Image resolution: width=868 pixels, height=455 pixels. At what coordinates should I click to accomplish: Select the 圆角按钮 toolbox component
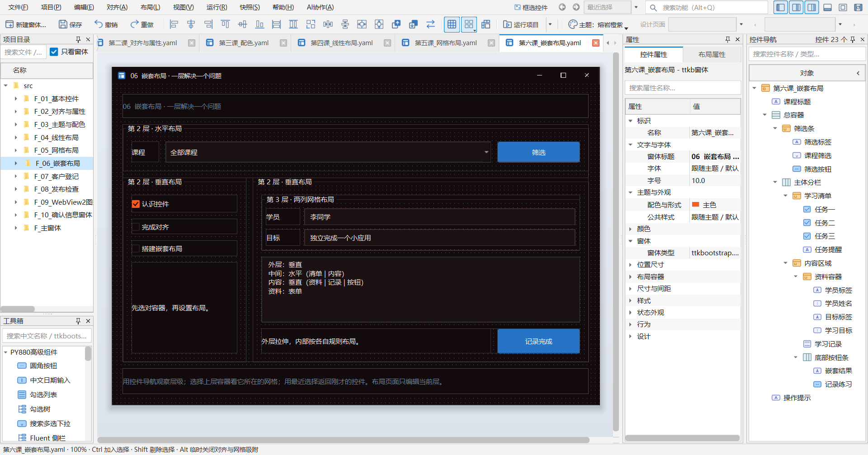point(43,366)
